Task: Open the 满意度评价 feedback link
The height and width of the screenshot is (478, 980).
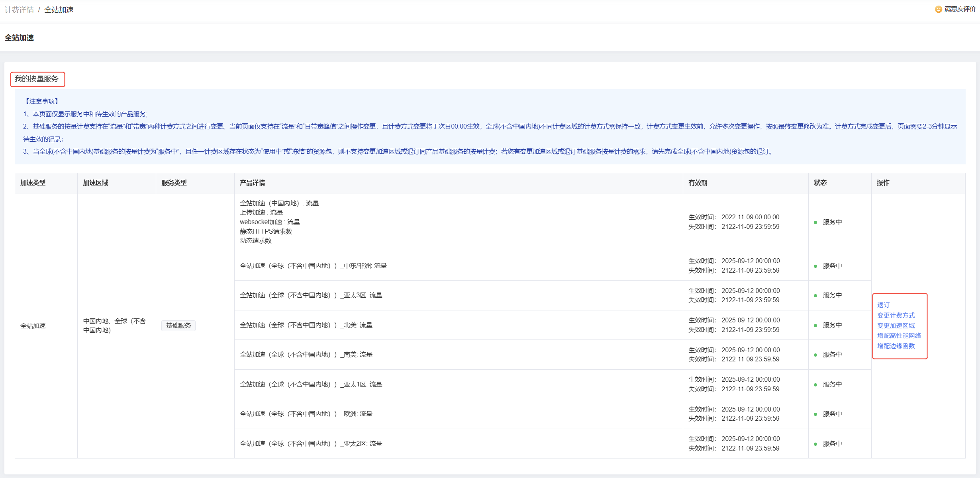Action: 960,9
